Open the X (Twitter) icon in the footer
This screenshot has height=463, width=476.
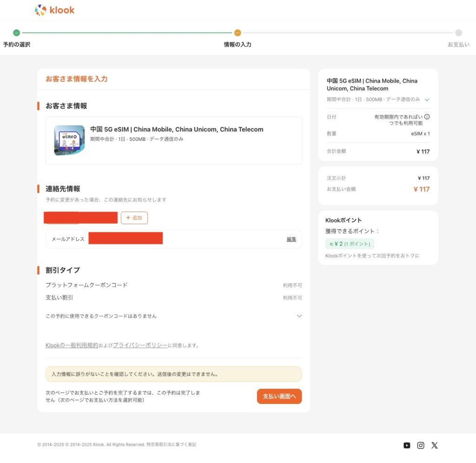435,445
